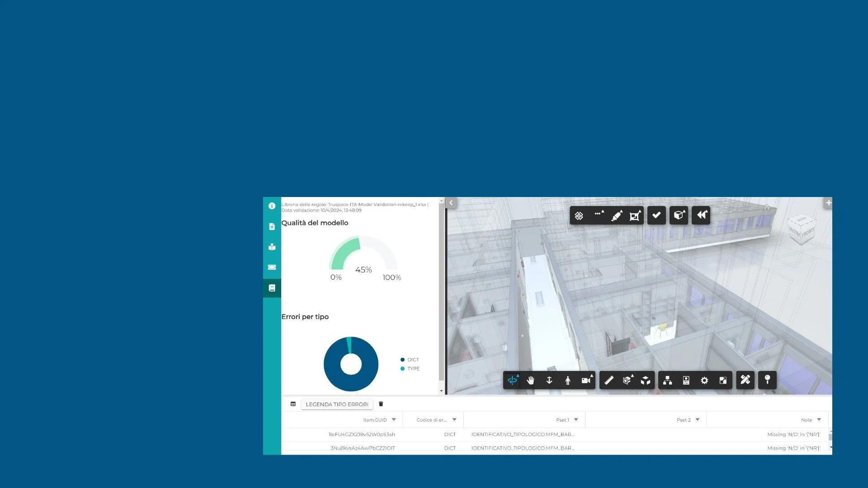The image size is (868, 488).
Task: Click the LEGENDA TIPO ERRORI button
Action: [337, 404]
